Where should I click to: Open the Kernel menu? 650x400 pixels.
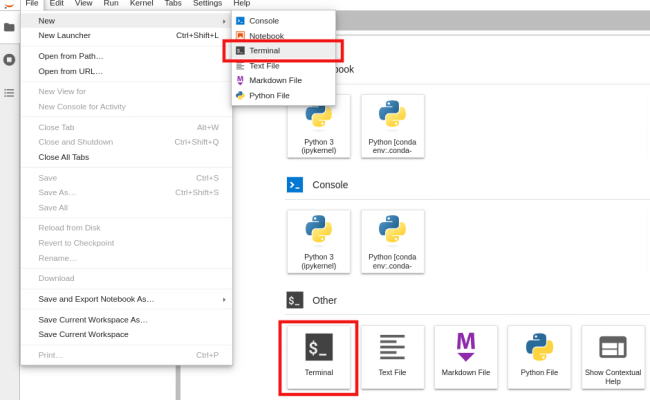(141, 3)
